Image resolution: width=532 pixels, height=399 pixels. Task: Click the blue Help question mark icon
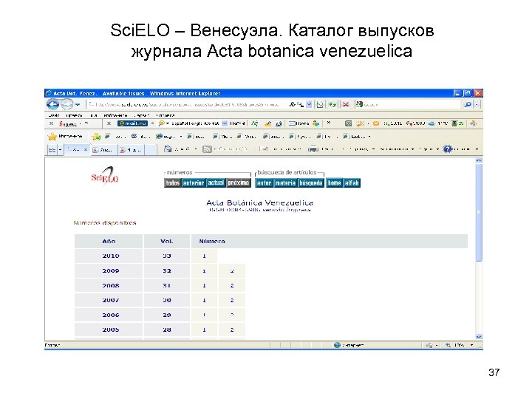point(448,149)
